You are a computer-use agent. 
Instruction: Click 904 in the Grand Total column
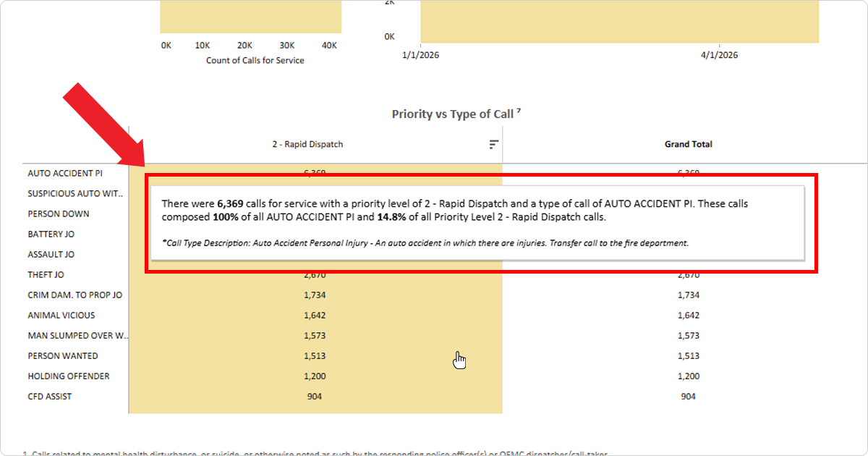pos(689,397)
